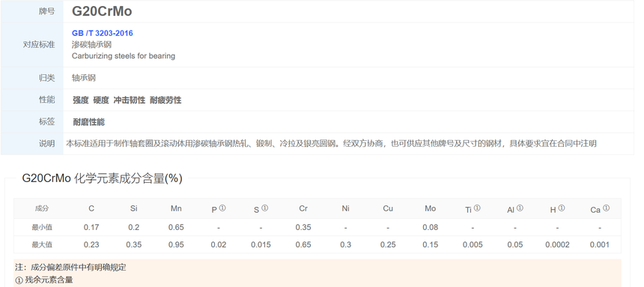Click the Ca maximum value 0.001
This screenshot has width=644, height=287.
pyautogui.click(x=600, y=244)
